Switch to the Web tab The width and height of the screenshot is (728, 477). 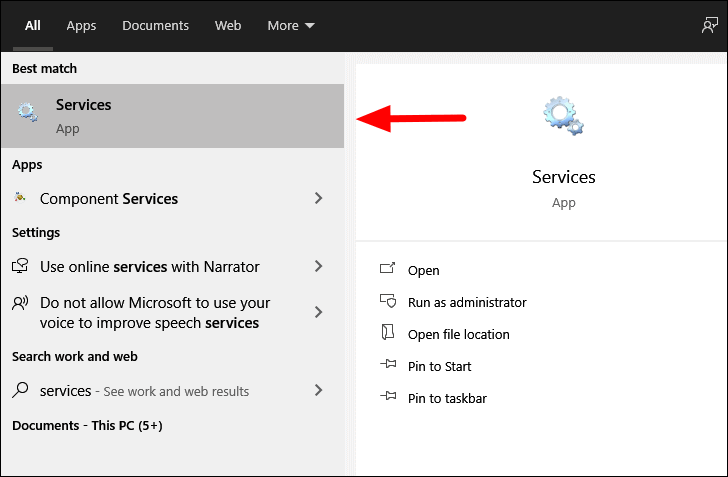pos(228,26)
